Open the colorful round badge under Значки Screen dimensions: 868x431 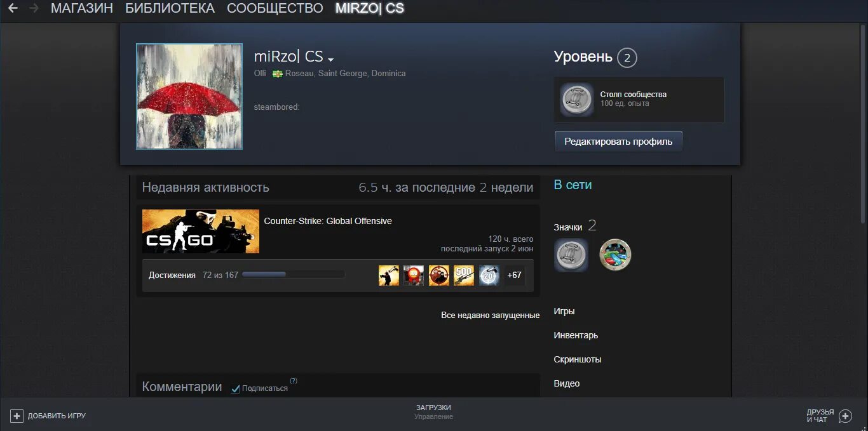(615, 255)
